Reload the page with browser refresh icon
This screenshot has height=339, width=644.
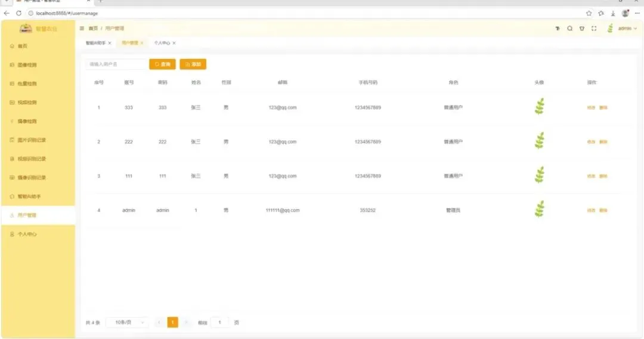click(x=18, y=13)
